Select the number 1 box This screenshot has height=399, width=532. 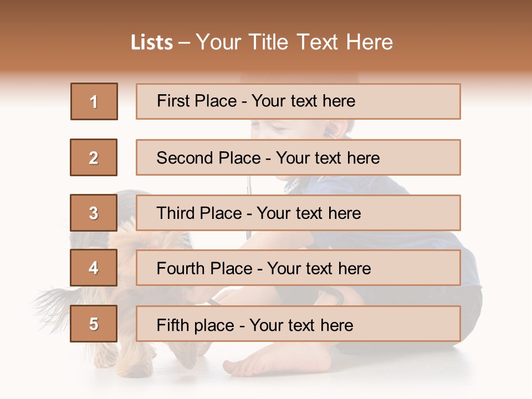pyautogui.click(x=94, y=101)
